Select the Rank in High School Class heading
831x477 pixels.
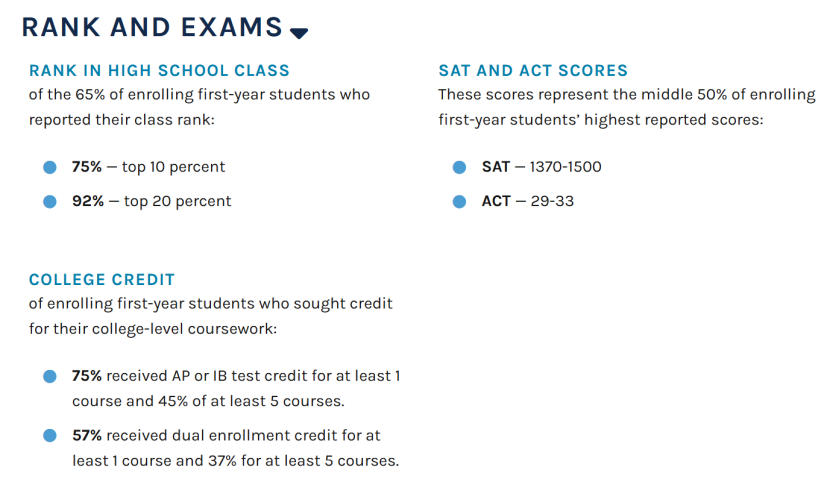160,70
